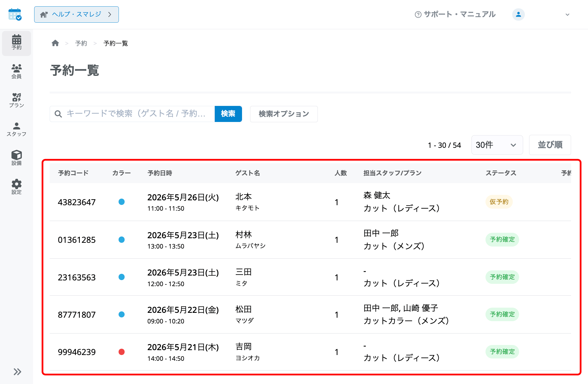Click the blue 検索 button
The width and height of the screenshot is (588, 384).
pos(228,114)
